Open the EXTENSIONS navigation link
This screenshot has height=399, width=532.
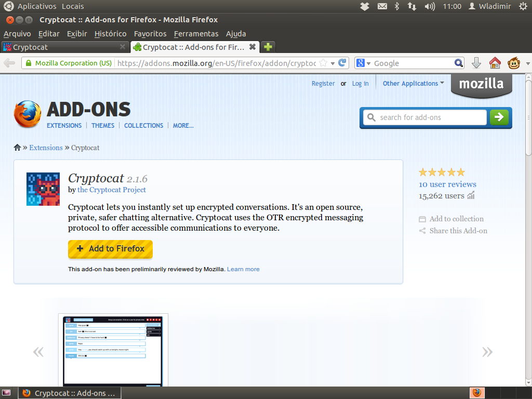[x=64, y=126]
